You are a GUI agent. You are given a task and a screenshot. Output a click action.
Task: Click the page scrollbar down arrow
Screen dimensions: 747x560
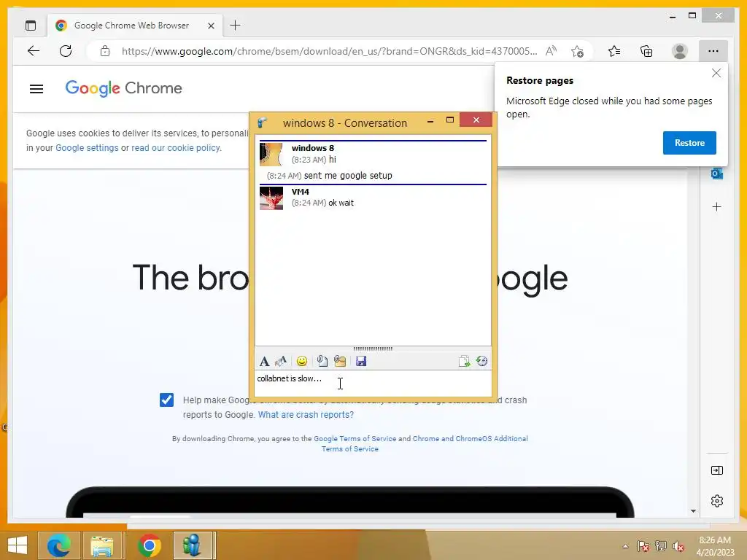pos(693,511)
